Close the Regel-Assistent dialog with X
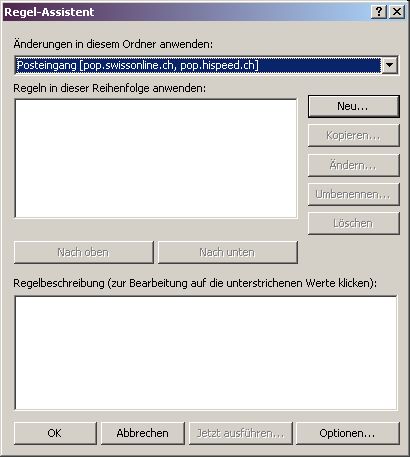410x457 pixels. (x=397, y=12)
